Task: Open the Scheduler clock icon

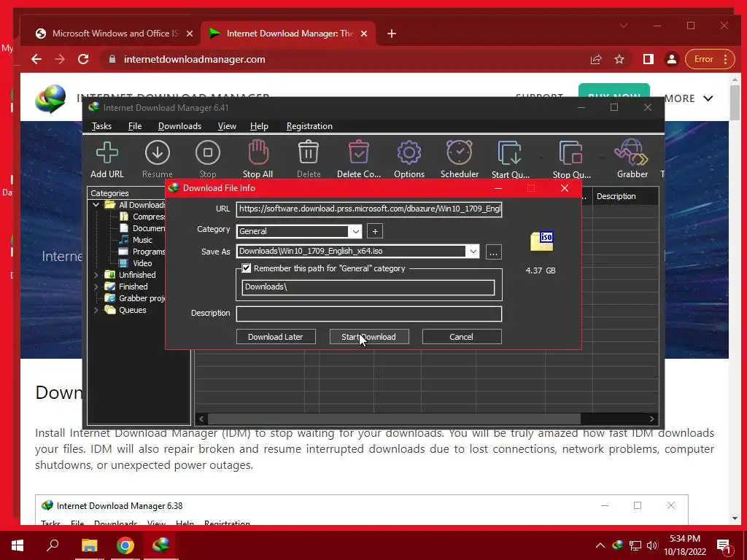Action: pos(460,152)
